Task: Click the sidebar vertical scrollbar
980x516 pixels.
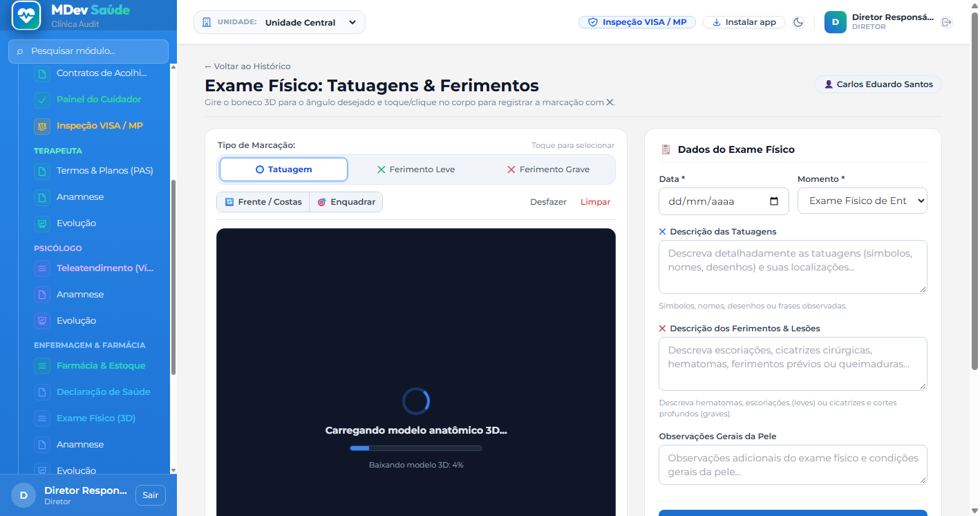Action: pyautogui.click(x=173, y=277)
